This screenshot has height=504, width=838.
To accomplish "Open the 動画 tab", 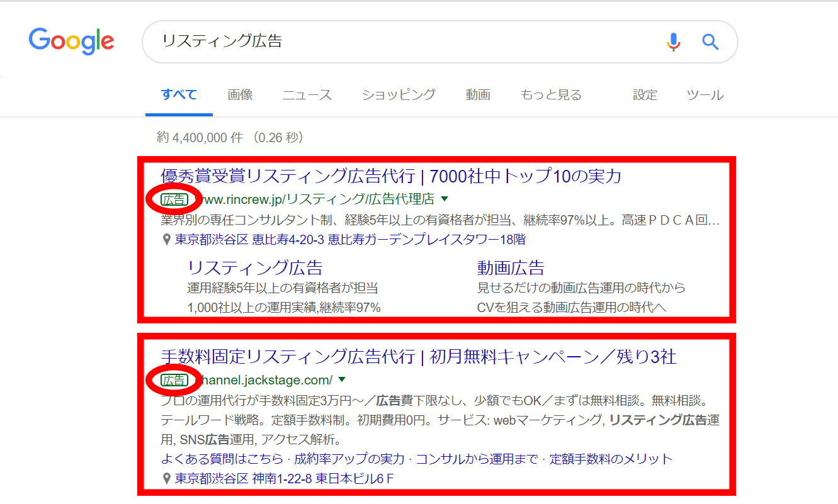I will click(x=478, y=95).
